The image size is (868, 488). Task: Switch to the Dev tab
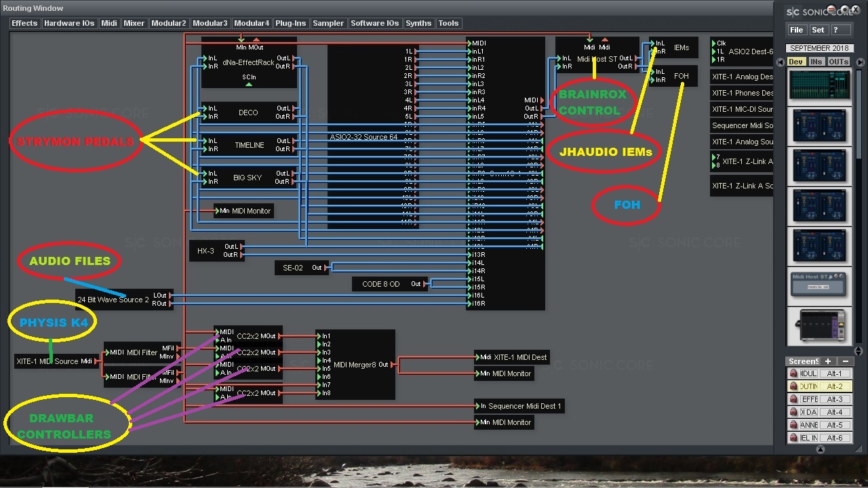tap(796, 62)
